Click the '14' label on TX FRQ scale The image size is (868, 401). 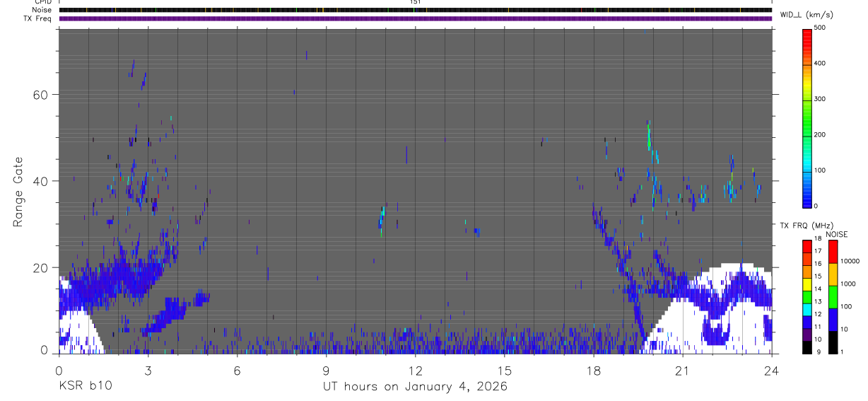click(x=817, y=289)
